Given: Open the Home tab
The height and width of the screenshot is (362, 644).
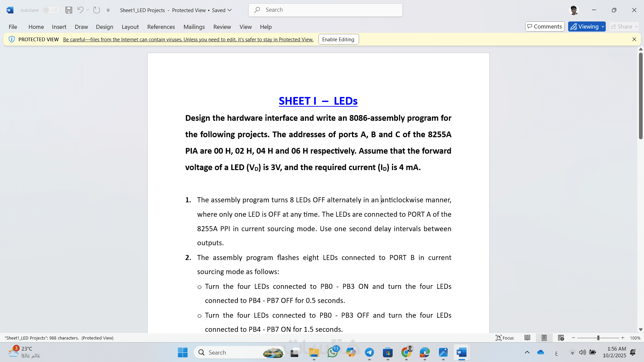Looking at the screenshot, I should [x=36, y=27].
